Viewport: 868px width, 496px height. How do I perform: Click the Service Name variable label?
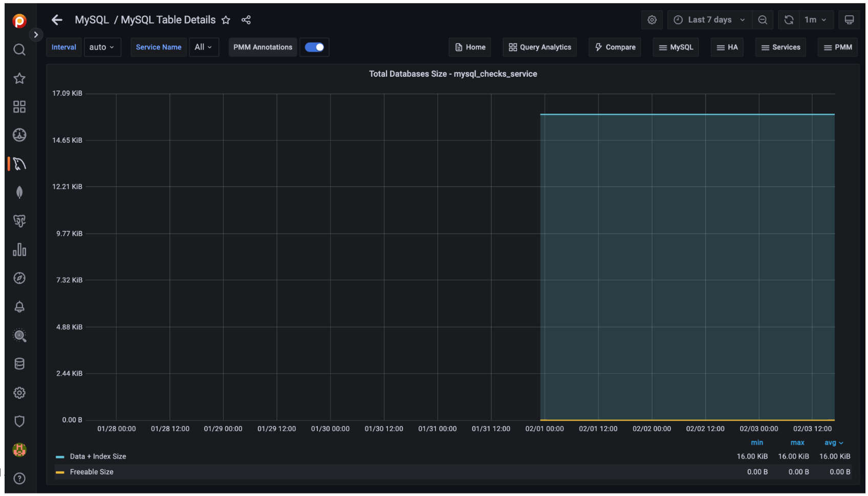(x=159, y=47)
